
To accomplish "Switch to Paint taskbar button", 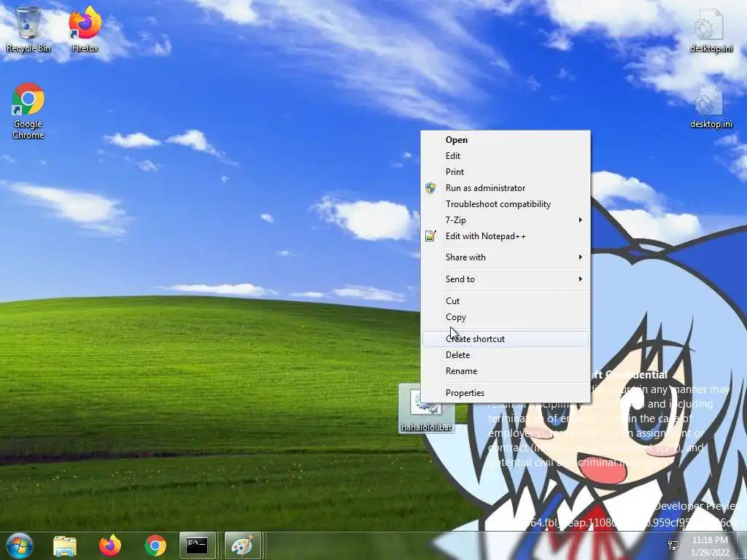I will [x=242, y=545].
